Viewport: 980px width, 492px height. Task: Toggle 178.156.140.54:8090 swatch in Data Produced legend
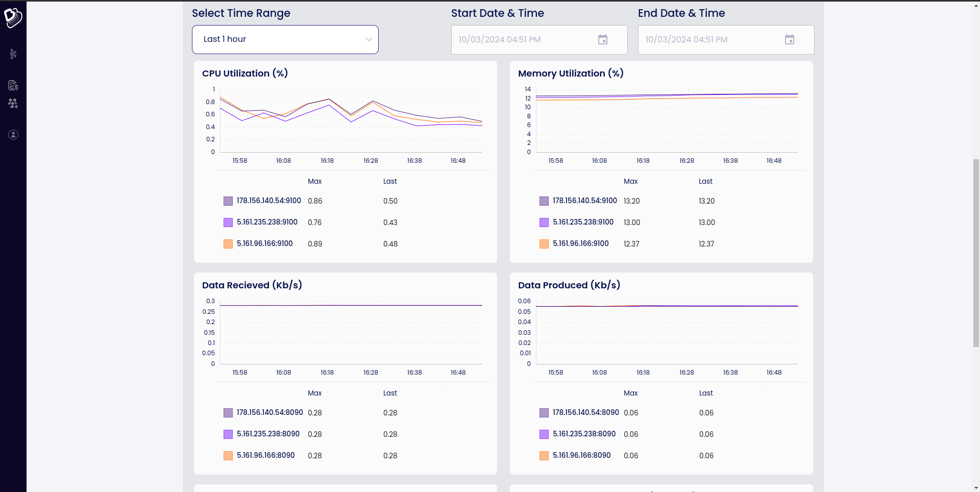[x=544, y=413]
